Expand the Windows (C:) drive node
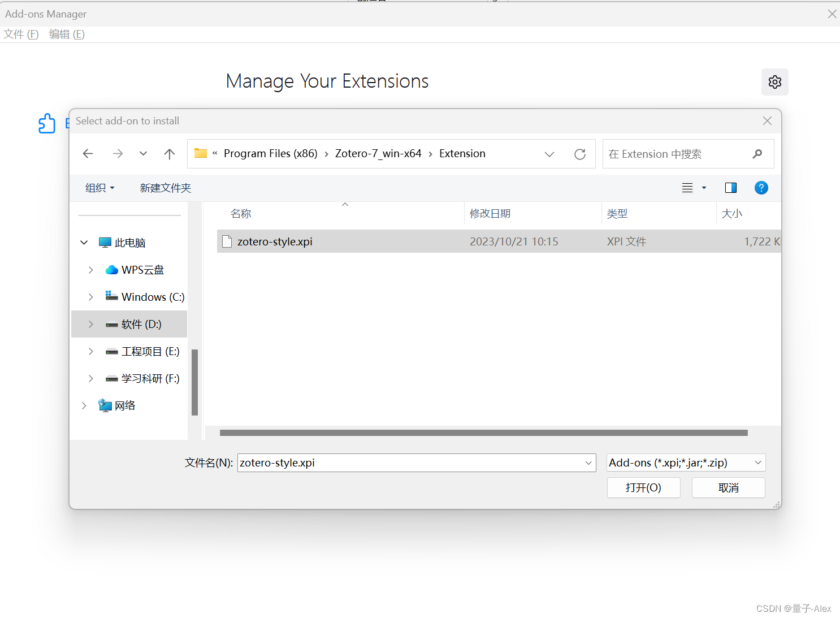This screenshot has height=618, width=840. 90,297
